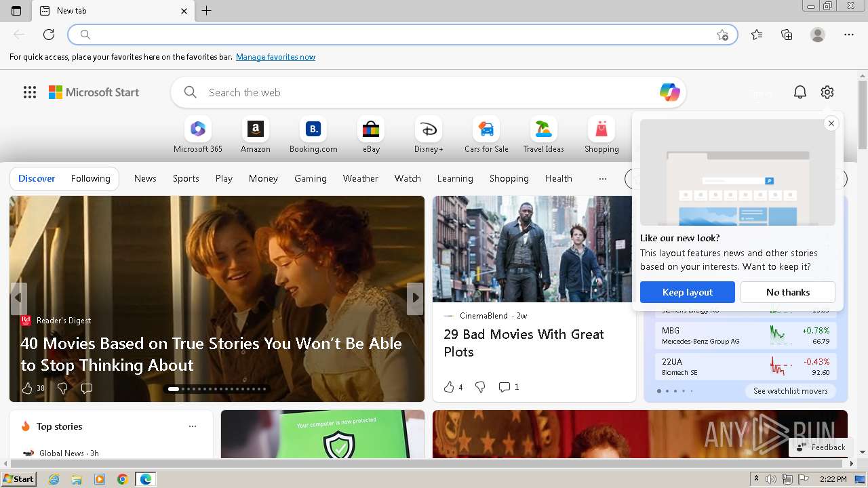The height and width of the screenshot is (488, 868).
Task: Open the Favorites list icon
Action: (757, 35)
